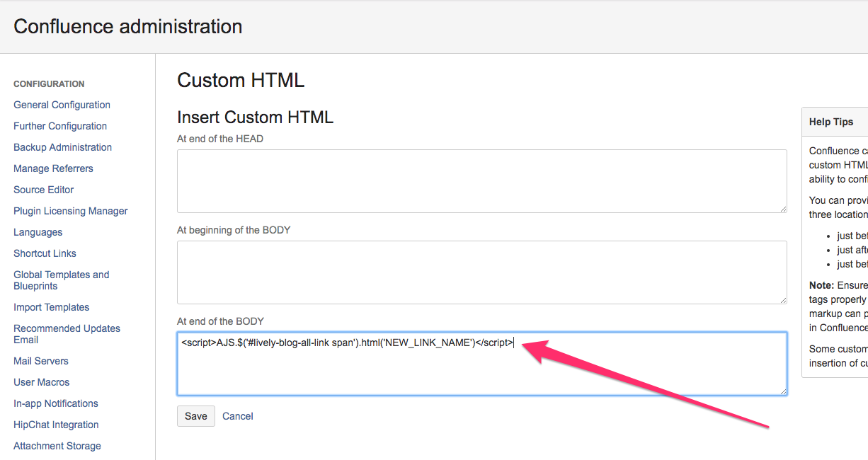
Task: Cancel the custom HTML changes
Action: coord(237,416)
